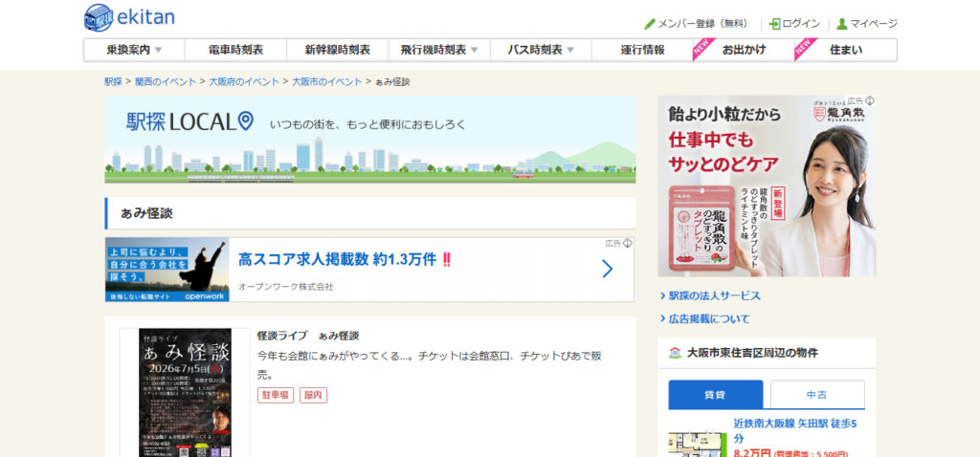
Task: Click the house icon beside 大阪市東住吉区周辺の物件
Action: click(674, 353)
